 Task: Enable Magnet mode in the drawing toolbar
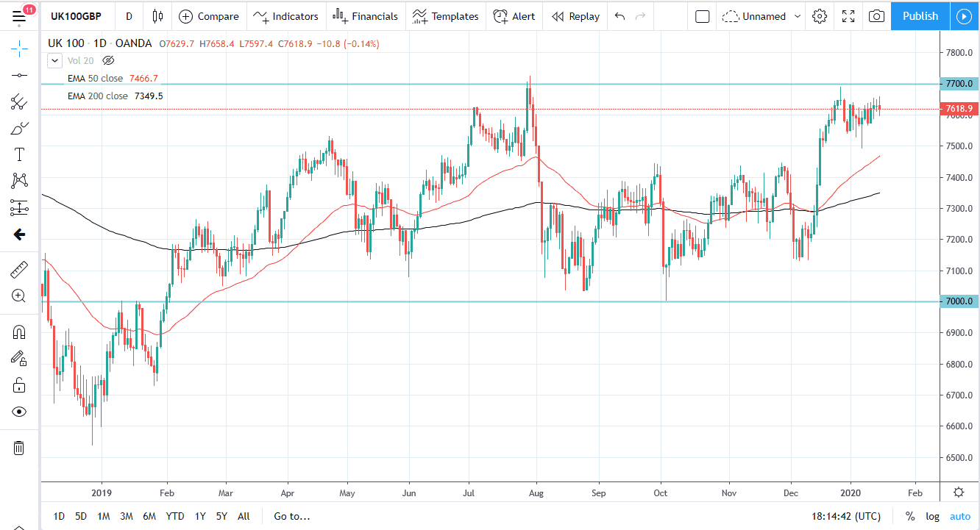point(19,332)
